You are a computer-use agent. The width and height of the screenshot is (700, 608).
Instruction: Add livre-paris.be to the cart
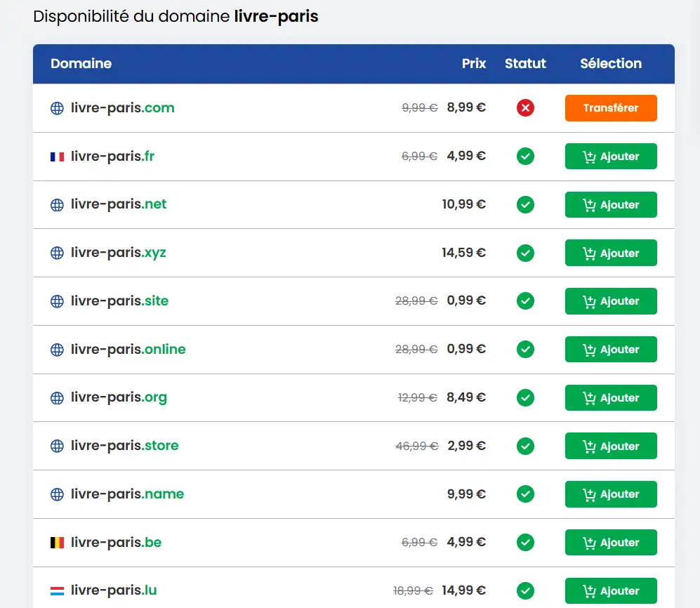pyautogui.click(x=611, y=543)
